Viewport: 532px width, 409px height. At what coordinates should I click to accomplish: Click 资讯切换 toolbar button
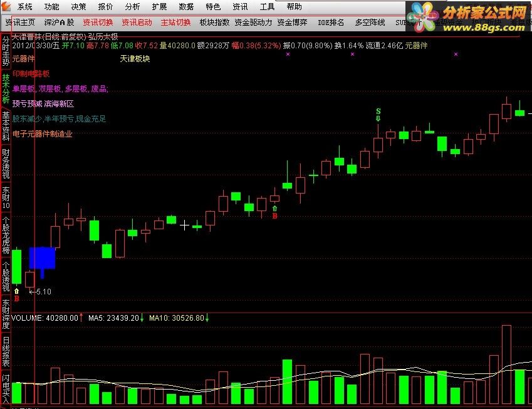point(98,23)
